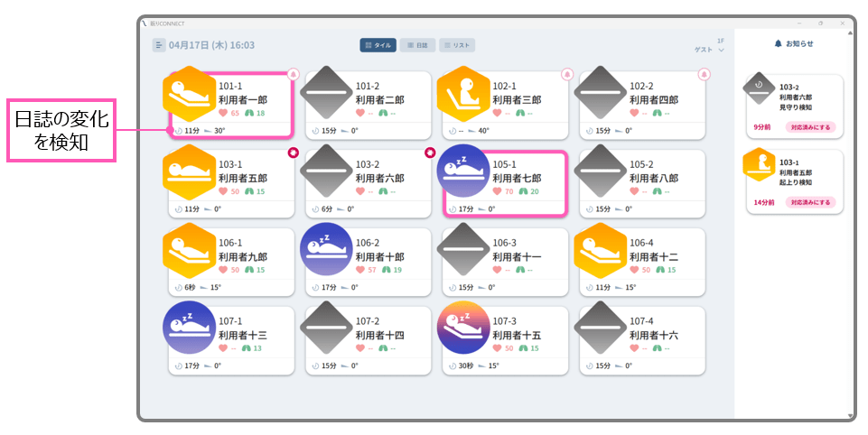
Task: Click the お知らせ bell icon
Action: [779, 43]
